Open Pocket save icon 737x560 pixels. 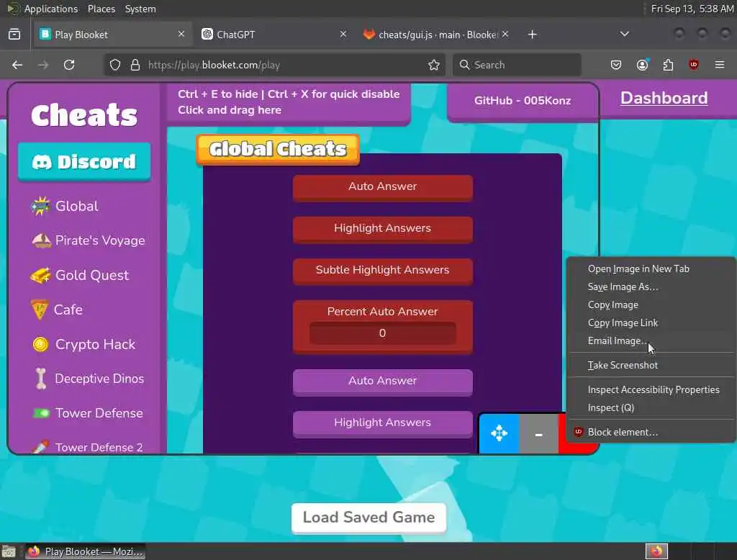tap(616, 65)
